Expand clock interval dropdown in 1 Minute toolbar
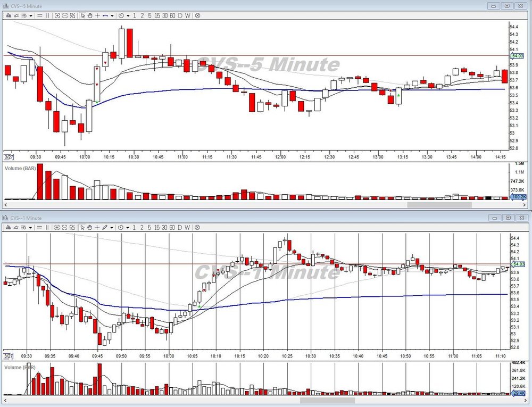The height and width of the screenshot is (407, 532). click(128, 228)
